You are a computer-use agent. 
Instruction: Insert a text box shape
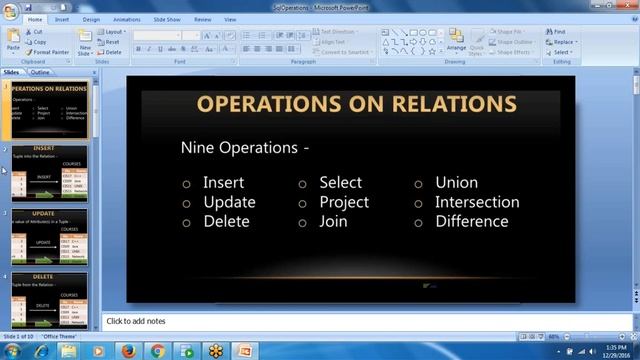click(x=385, y=32)
